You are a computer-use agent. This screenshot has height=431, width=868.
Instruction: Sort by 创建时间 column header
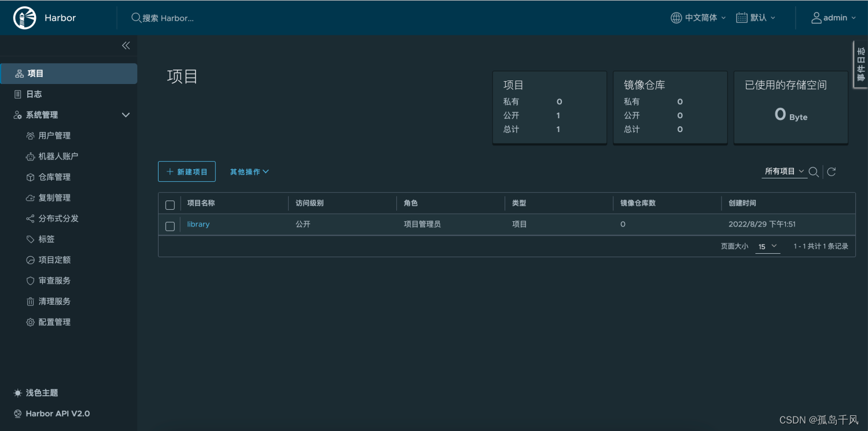pyautogui.click(x=742, y=203)
